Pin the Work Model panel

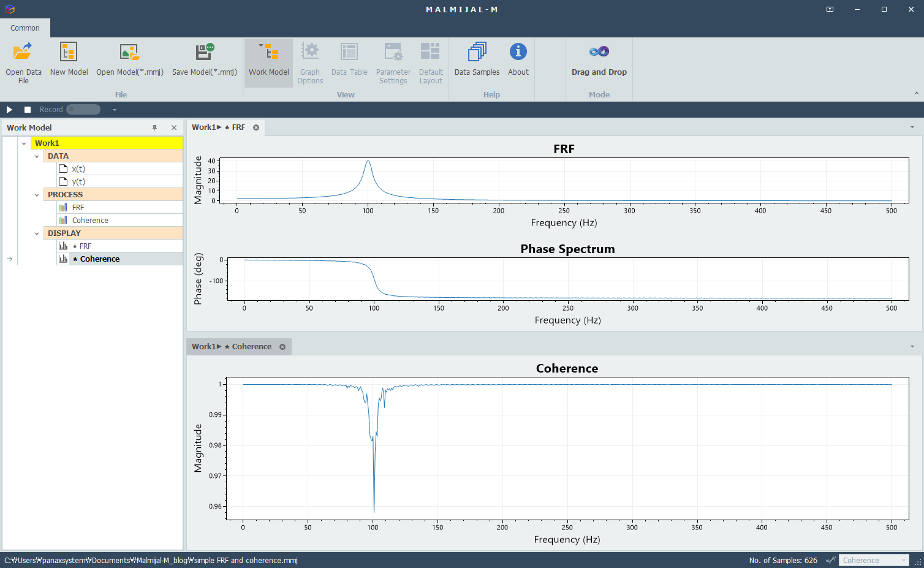point(155,127)
